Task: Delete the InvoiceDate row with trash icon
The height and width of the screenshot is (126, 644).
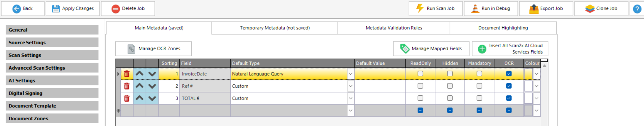Action: [127, 74]
